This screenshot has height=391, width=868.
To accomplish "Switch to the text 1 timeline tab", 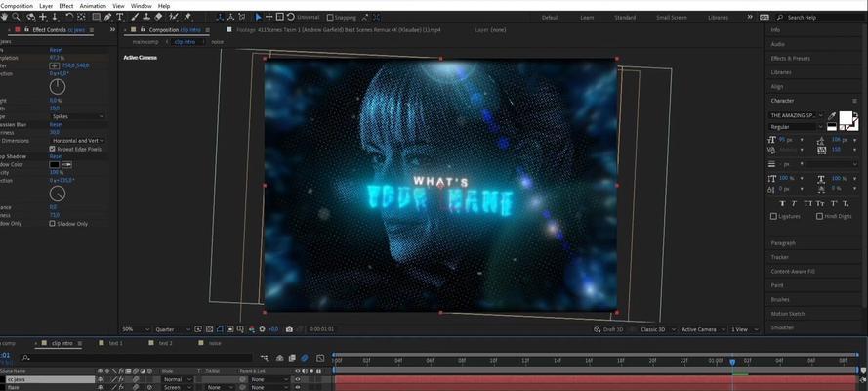I will pyautogui.click(x=115, y=343).
